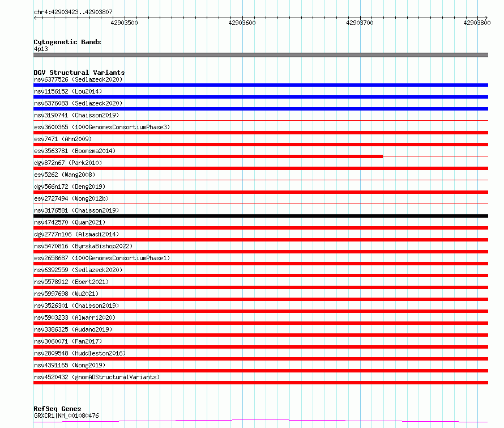This screenshot has height=428, width=504.
Task: Click the red bar under nsv4520432
Action: 260,383
